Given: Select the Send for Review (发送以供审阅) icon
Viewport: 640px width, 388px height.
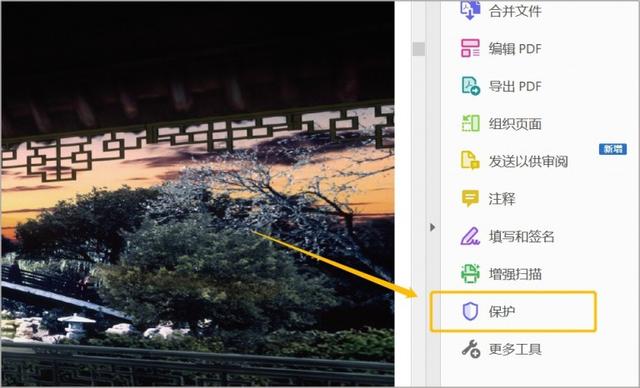Looking at the screenshot, I should tap(470, 160).
